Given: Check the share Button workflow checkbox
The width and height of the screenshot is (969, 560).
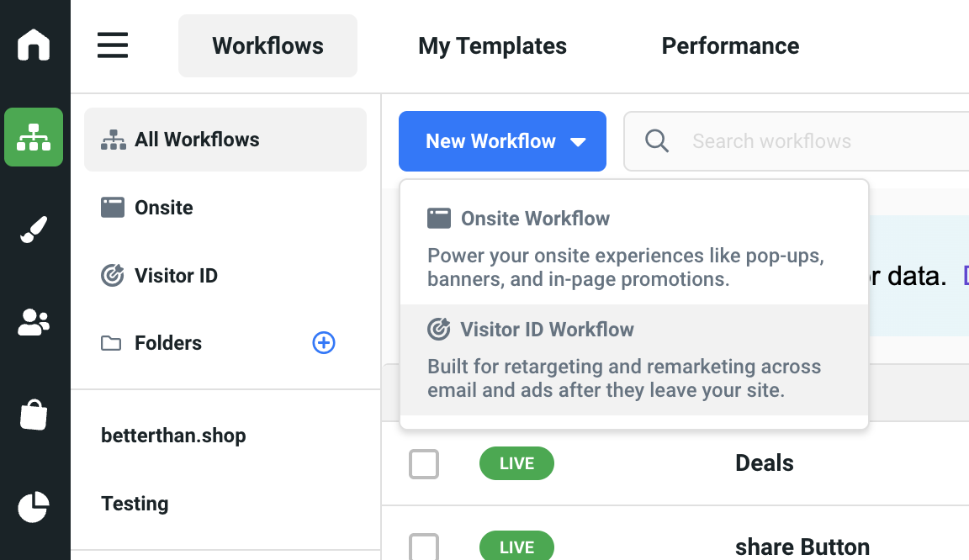Looking at the screenshot, I should 424,547.
